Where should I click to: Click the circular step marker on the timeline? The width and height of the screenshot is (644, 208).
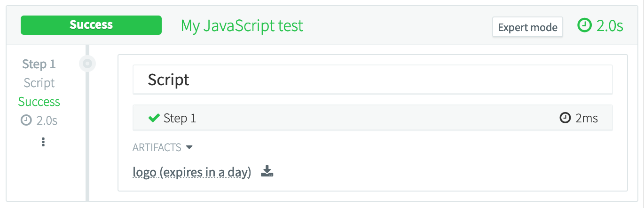pyautogui.click(x=87, y=63)
